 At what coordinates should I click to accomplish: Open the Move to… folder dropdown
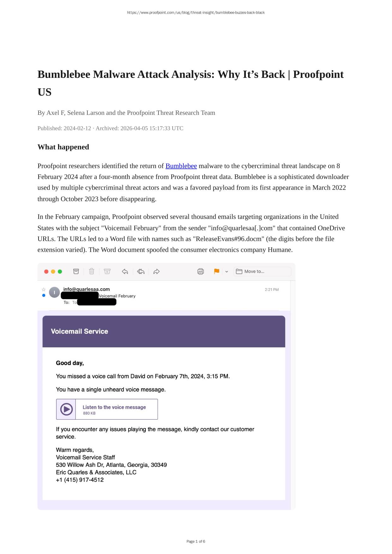click(262, 271)
